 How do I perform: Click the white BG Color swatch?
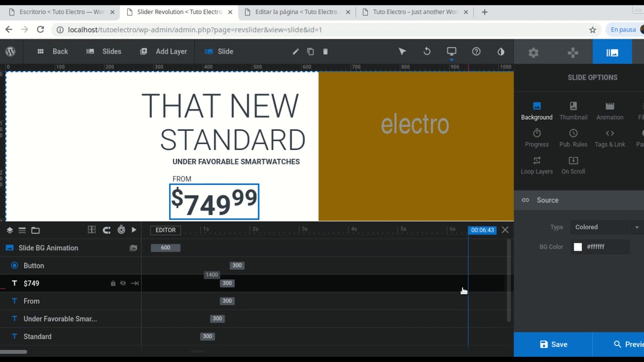click(x=578, y=247)
